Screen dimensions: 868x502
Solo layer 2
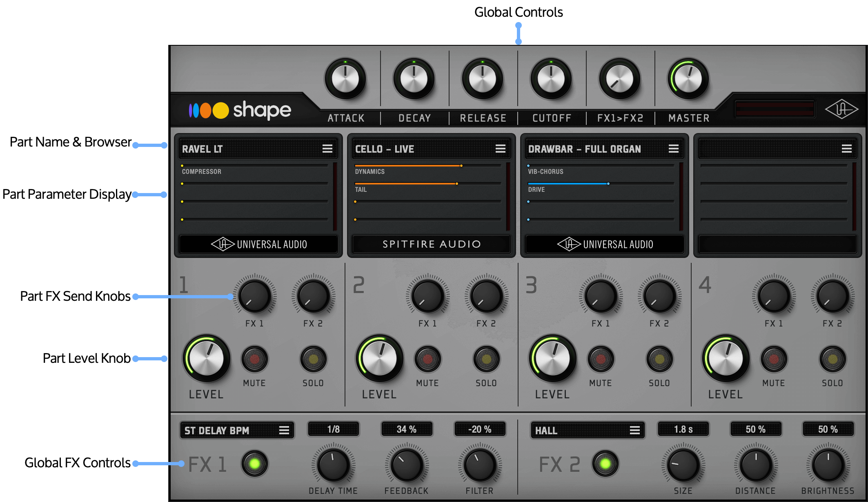click(x=486, y=359)
